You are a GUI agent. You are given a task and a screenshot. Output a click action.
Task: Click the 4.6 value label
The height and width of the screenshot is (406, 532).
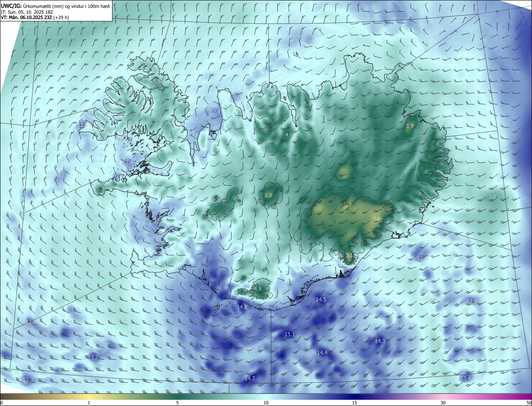[x=289, y=135]
